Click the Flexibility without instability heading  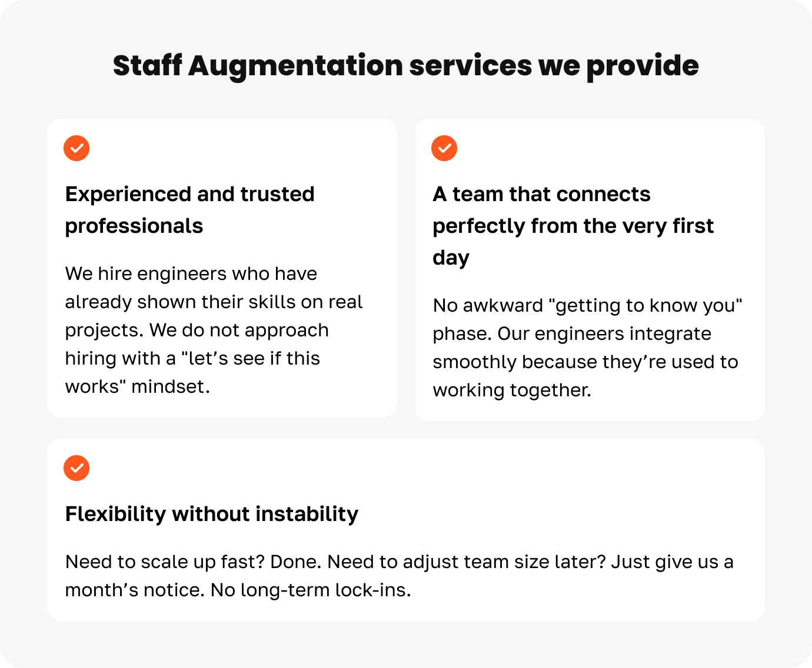click(x=211, y=514)
